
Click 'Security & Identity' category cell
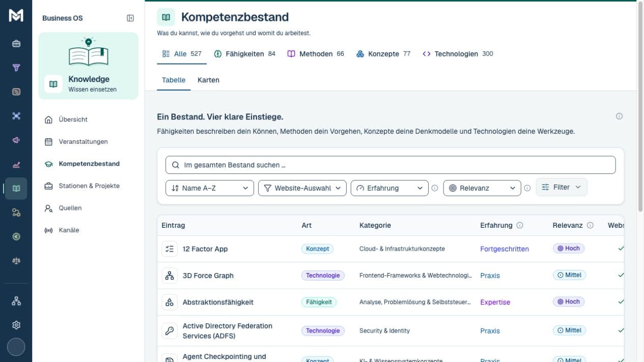click(384, 331)
